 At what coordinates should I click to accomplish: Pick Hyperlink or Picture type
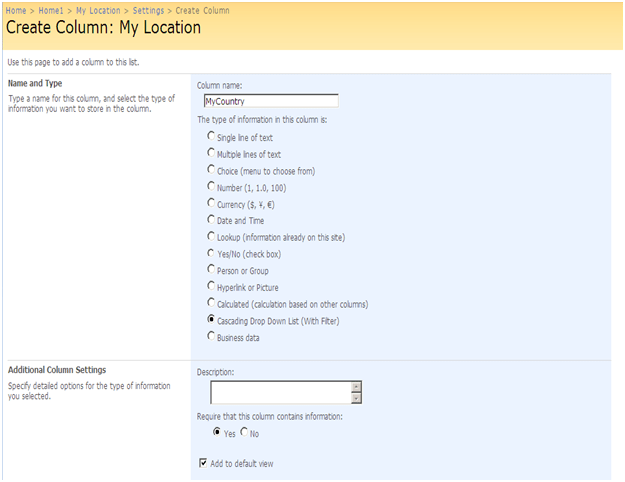pos(210,286)
